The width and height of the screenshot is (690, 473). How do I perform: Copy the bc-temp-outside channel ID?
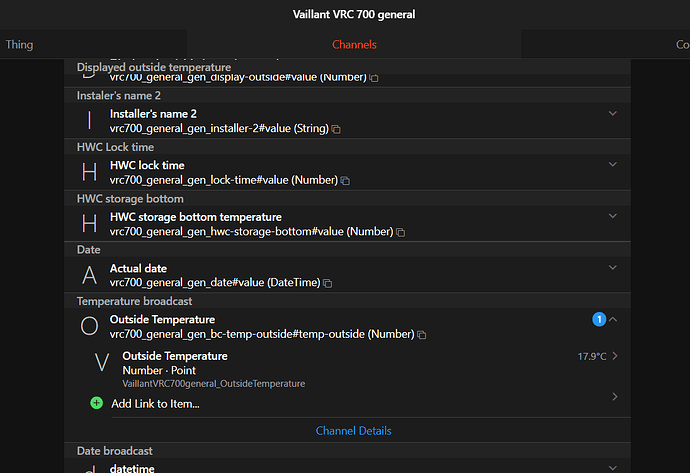pos(422,335)
